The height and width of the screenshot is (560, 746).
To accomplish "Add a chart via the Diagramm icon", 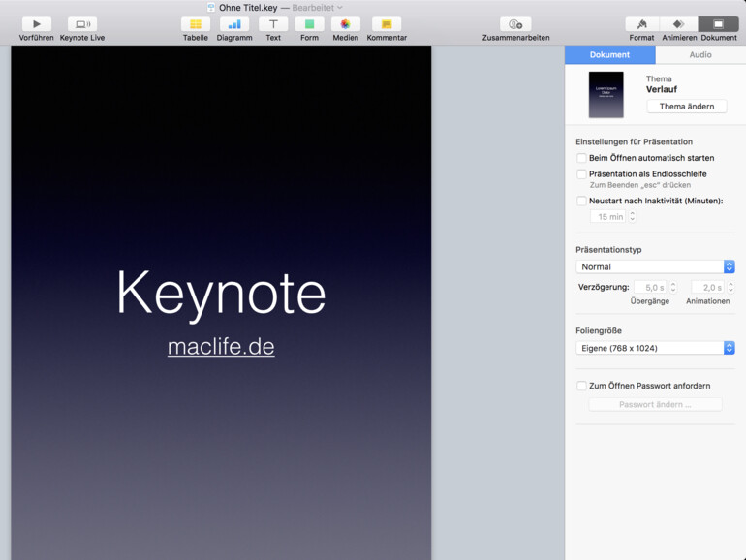I will coord(233,24).
